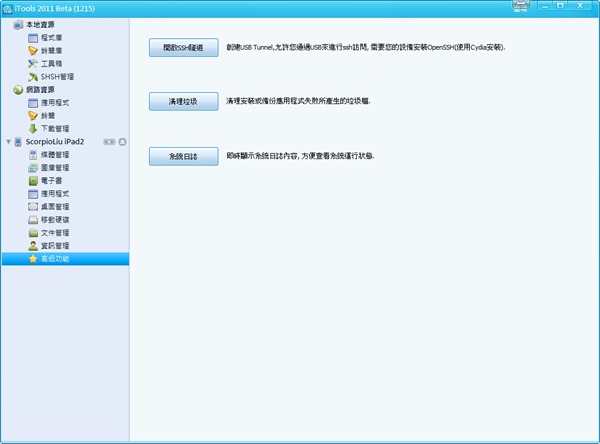Open the 程式庫 library item
The width and height of the screenshot is (600, 444).
pyautogui.click(x=45, y=38)
